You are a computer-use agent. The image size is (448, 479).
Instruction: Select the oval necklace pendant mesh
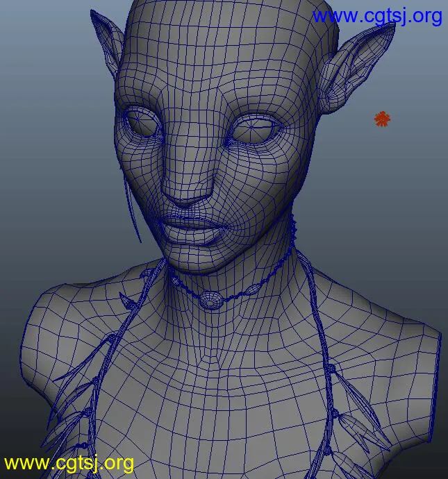pos(211,301)
